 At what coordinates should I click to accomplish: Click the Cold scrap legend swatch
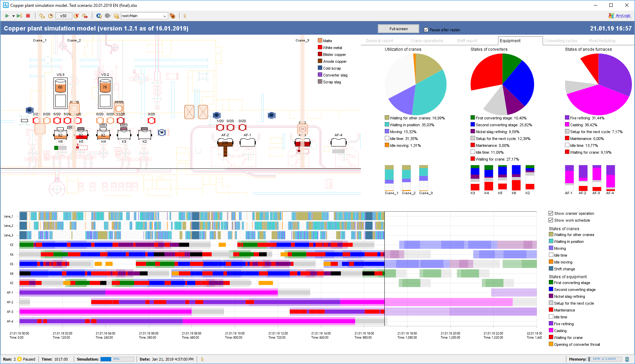point(320,68)
